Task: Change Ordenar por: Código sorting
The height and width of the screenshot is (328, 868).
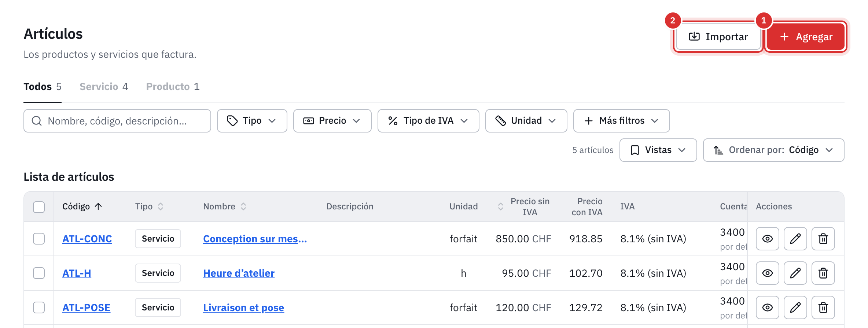Action: (x=774, y=150)
